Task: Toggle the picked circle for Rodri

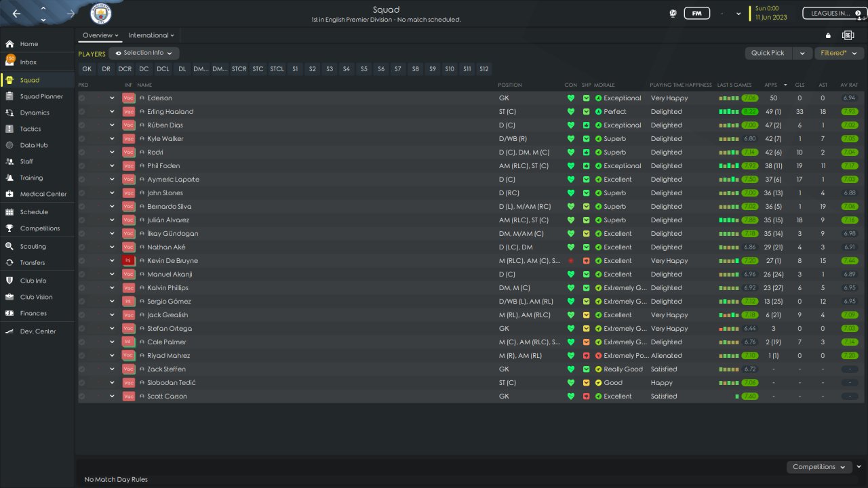Action: (82, 152)
